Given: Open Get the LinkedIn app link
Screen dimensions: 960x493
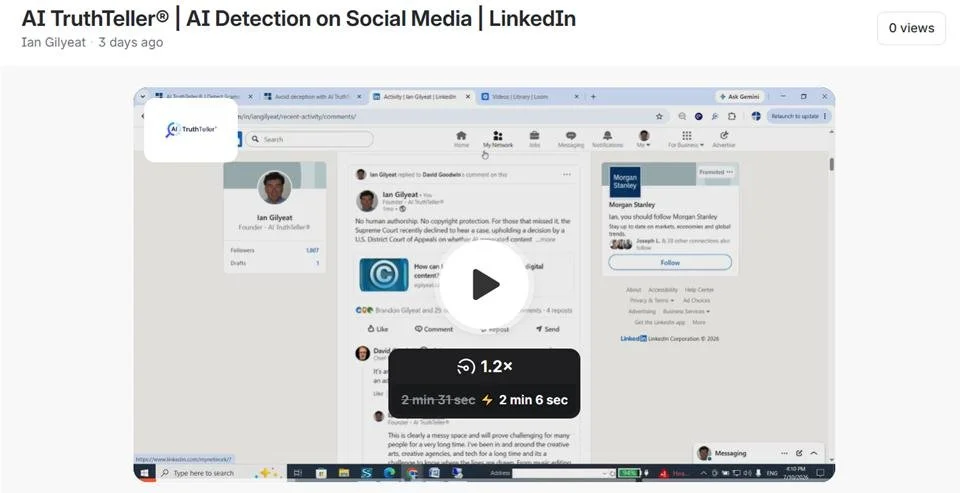Looking at the screenshot, I should (x=660, y=322).
